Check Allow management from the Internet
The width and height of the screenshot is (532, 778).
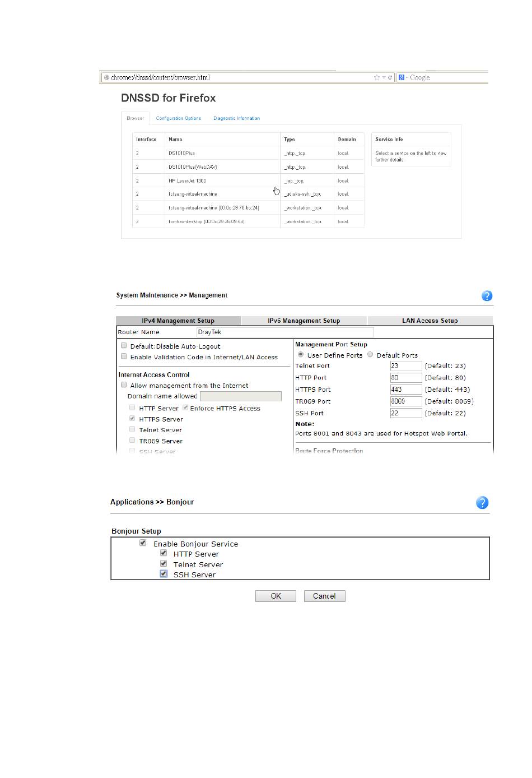click(x=124, y=385)
